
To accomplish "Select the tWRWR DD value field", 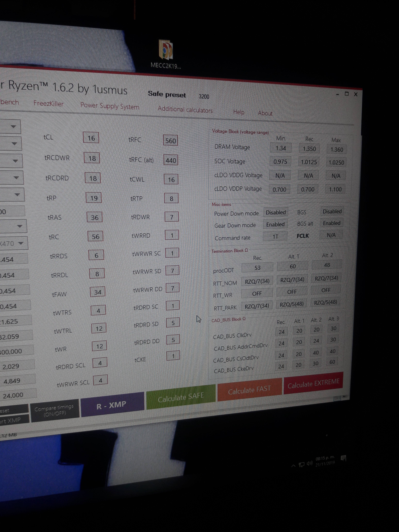I will pyautogui.click(x=173, y=288).
